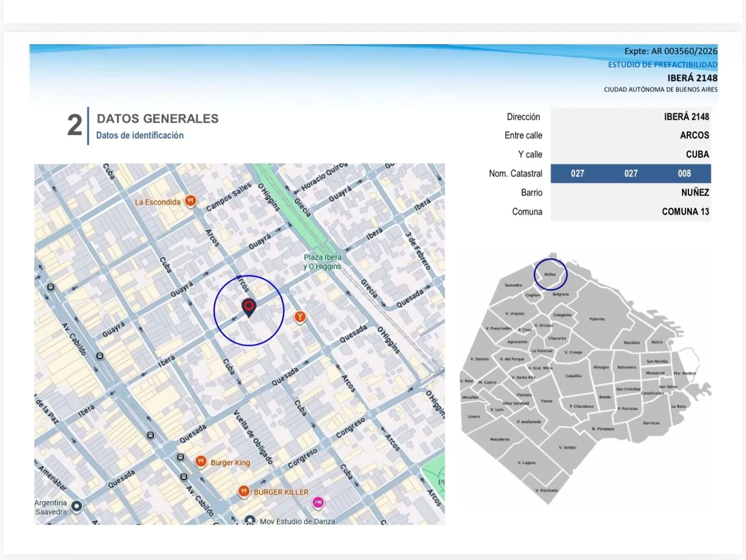Click the "Chacarita" barrio label
The width and height of the screenshot is (746, 560).
point(557,338)
